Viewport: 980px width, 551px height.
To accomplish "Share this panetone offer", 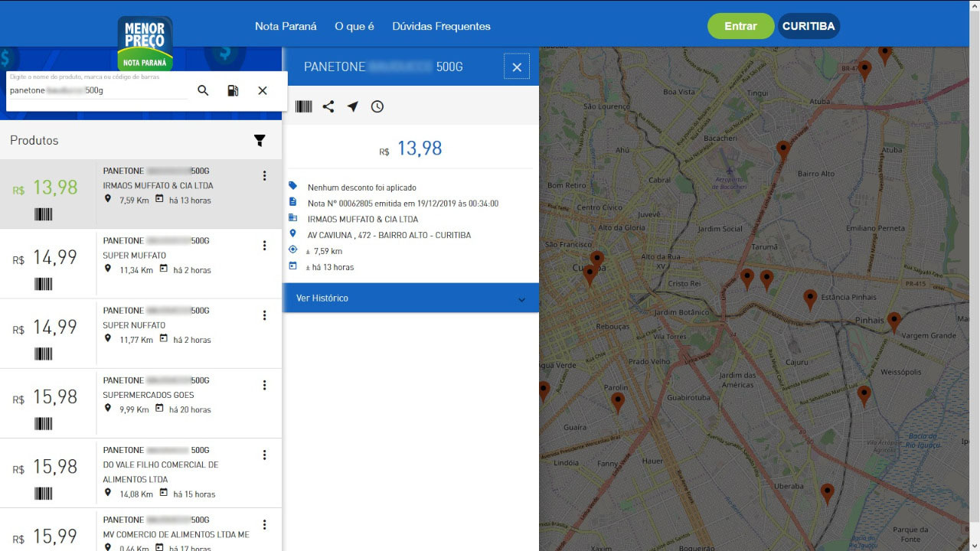I will (328, 106).
